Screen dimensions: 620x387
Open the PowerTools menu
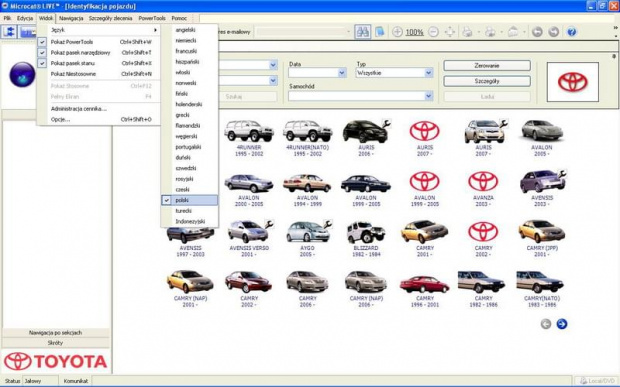[x=152, y=18]
